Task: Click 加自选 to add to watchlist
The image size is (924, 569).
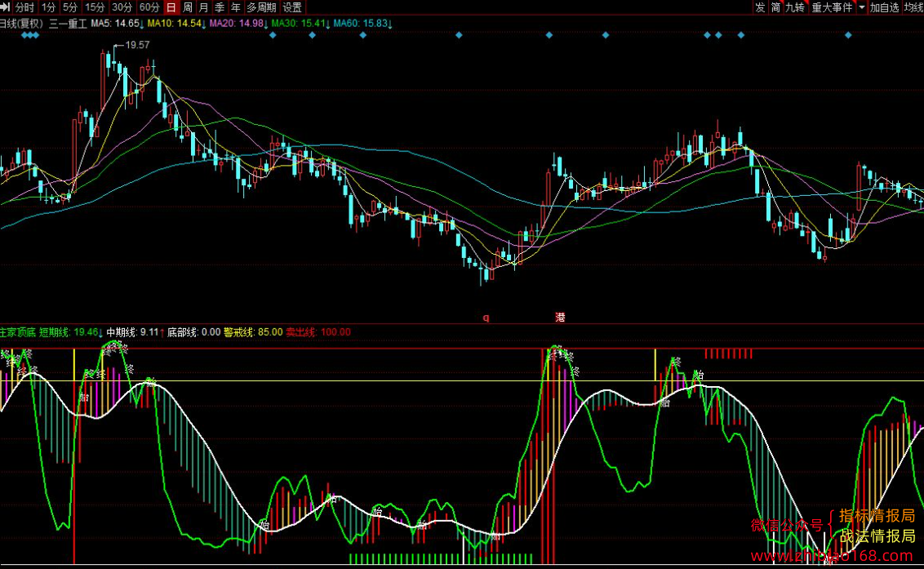Action: point(885,7)
